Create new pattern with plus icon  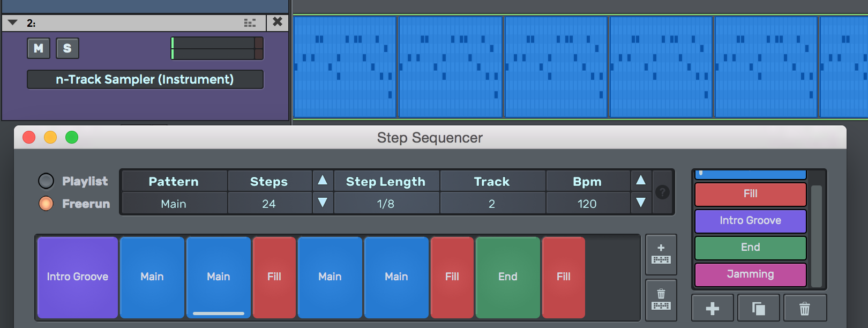[713, 309]
